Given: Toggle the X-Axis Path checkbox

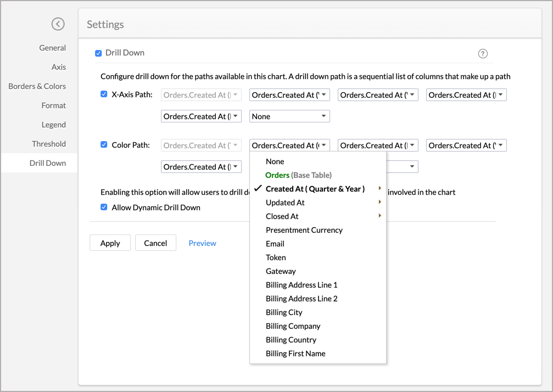Looking at the screenshot, I should [104, 94].
